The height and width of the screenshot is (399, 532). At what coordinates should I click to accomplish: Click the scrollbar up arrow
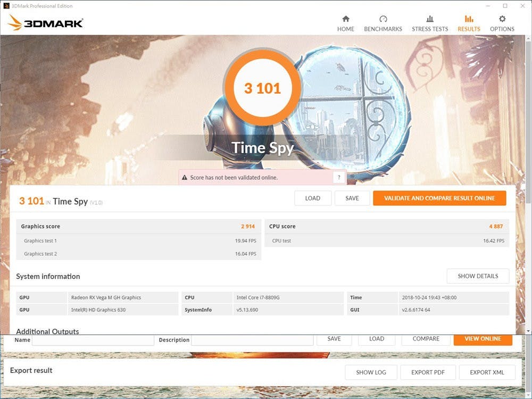click(528, 38)
